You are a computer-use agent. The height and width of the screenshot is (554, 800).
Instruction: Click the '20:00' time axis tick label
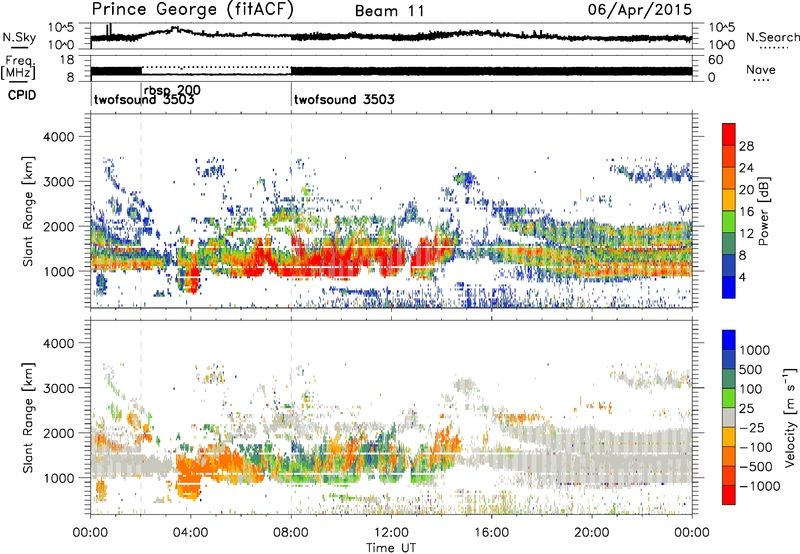(x=591, y=533)
